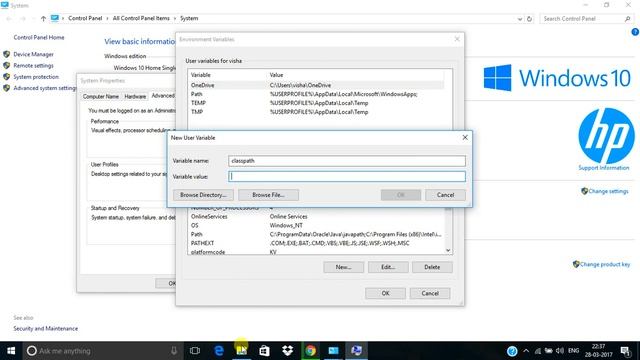
Task: Open File Explorer from the taskbar
Action: 242,351
